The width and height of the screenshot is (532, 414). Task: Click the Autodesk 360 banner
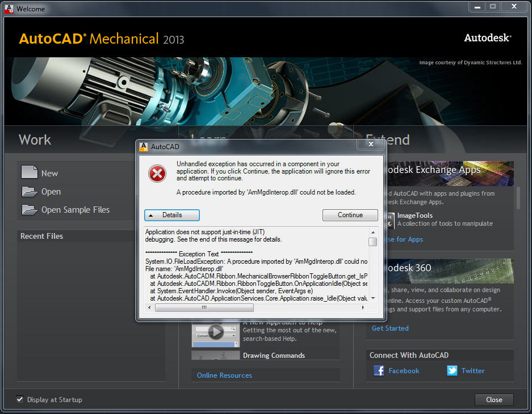coord(450,271)
